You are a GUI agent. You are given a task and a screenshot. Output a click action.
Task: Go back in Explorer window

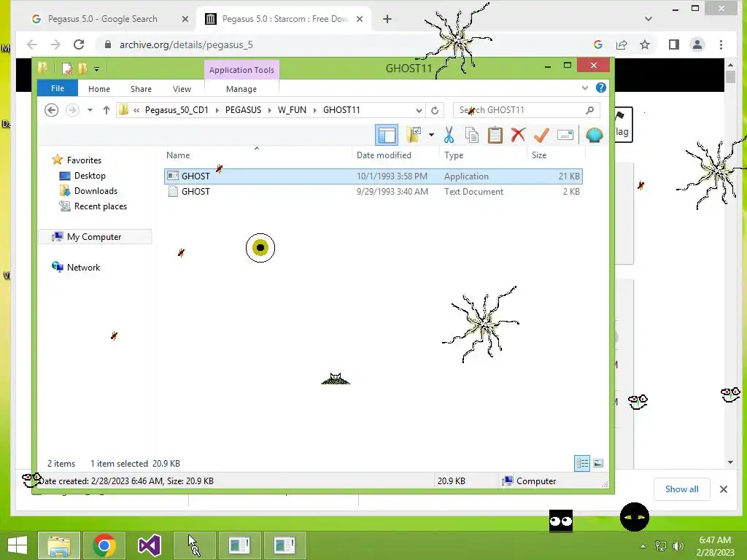click(x=52, y=111)
